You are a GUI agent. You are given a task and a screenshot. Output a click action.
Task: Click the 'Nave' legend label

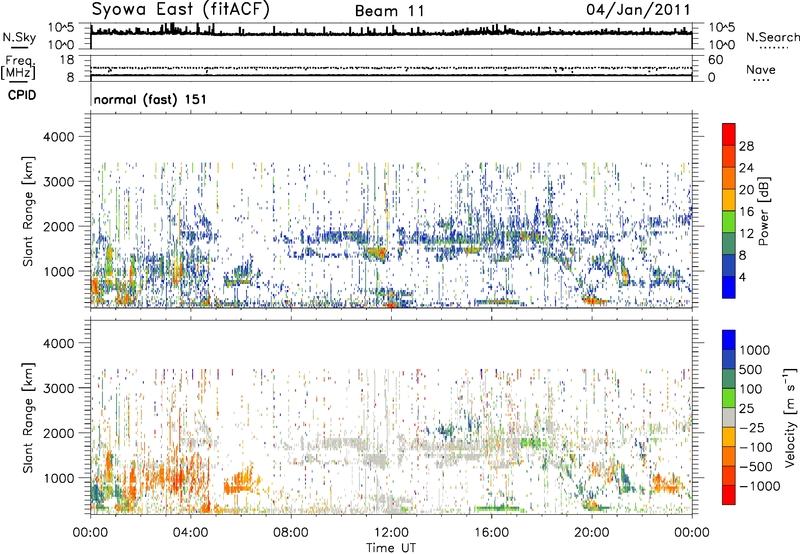click(761, 70)
